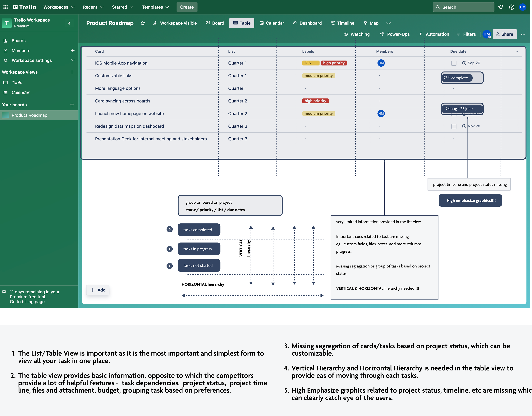
Task: Open card 'Redesign data maps on dashboard'
Action: click(129, 126)
